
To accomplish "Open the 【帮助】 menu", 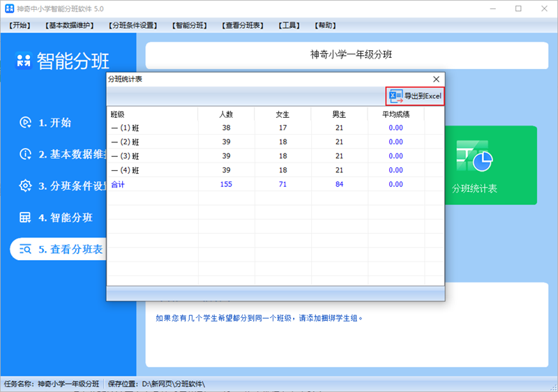I will [325, 26].
